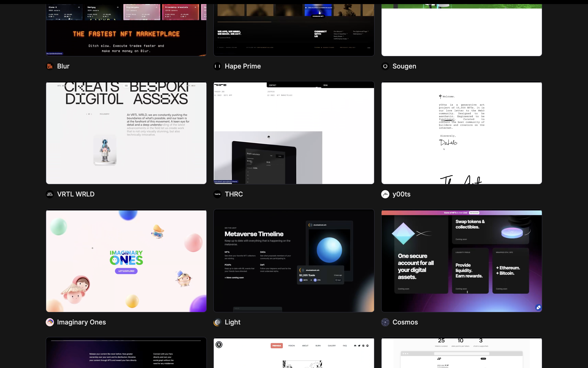Click the Spotify icon in Renga navbar
The height and width of the screenshot is (368, 588).
pos(367,346)
